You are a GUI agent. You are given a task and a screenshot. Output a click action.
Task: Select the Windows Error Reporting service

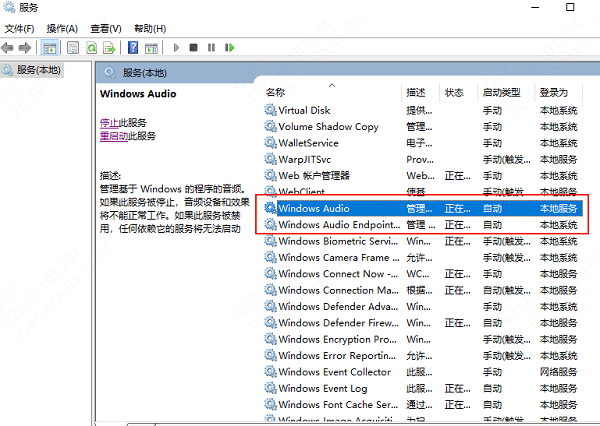[337, 356]
